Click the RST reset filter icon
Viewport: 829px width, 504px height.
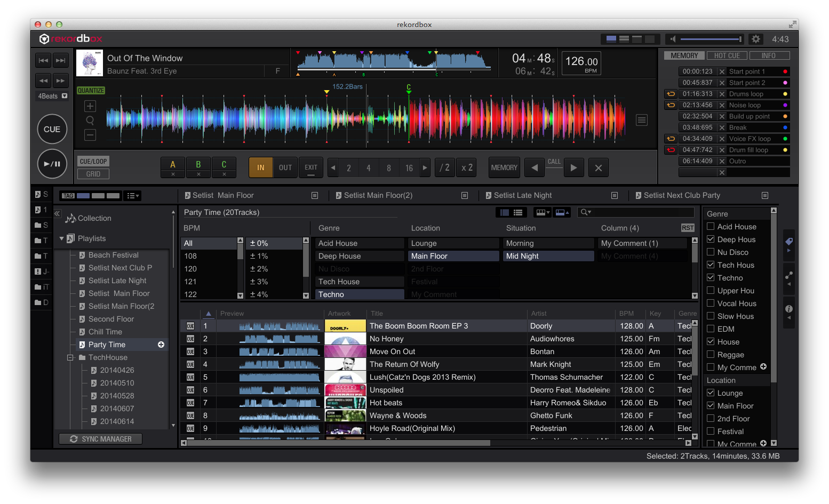688,228
